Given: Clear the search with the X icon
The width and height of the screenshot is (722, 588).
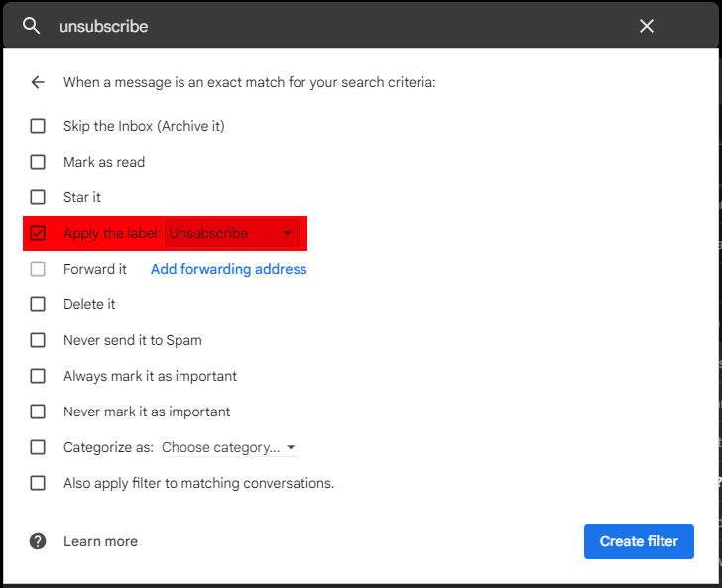Looking at the screenshot, I should tap(647, 26).
